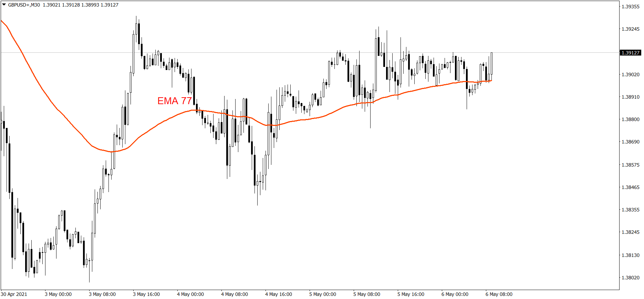This screenshot has height=299, width=644.
Task: Click price scale value 1.39020
Action: coord(631,74)
